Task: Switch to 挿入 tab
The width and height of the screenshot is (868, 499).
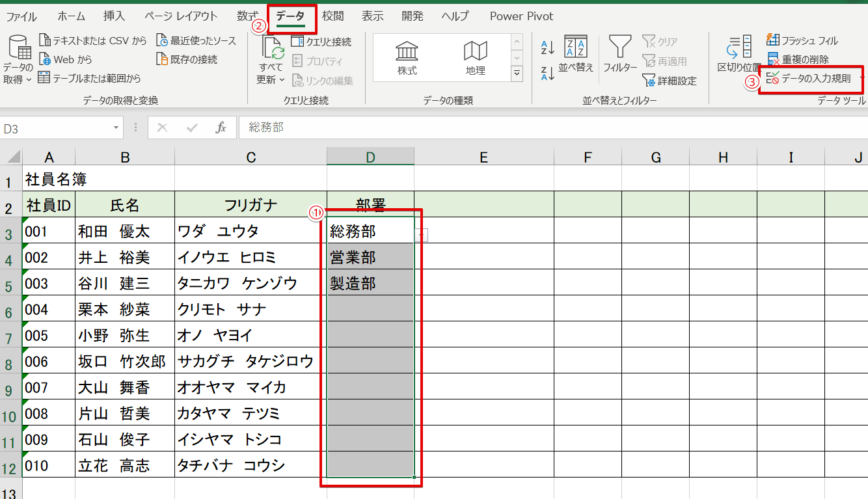Action: (x=115, y=16)
